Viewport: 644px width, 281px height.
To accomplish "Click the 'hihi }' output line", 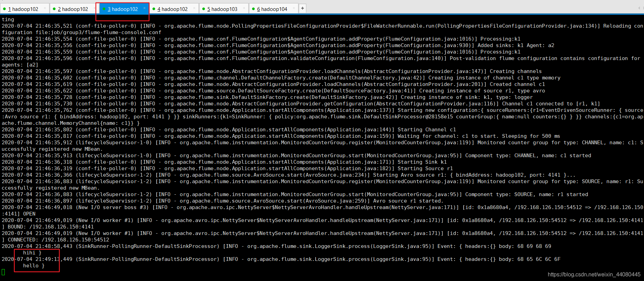I will pos(32,253).
